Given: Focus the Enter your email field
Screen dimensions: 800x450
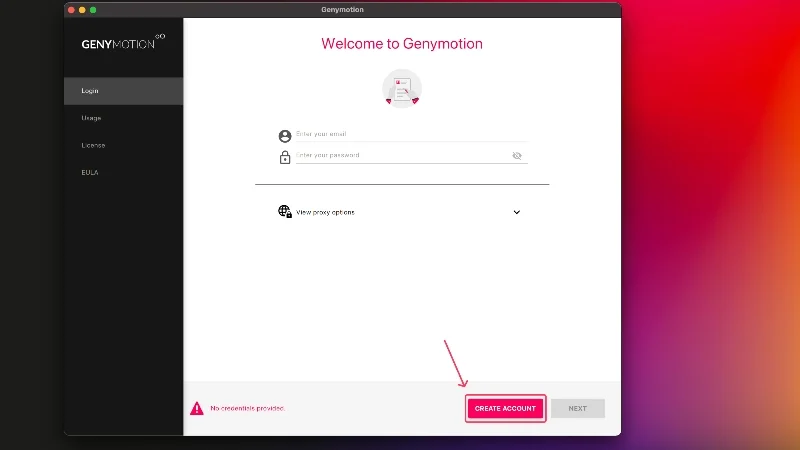Looking at the screenshot, I should [410, 134].
